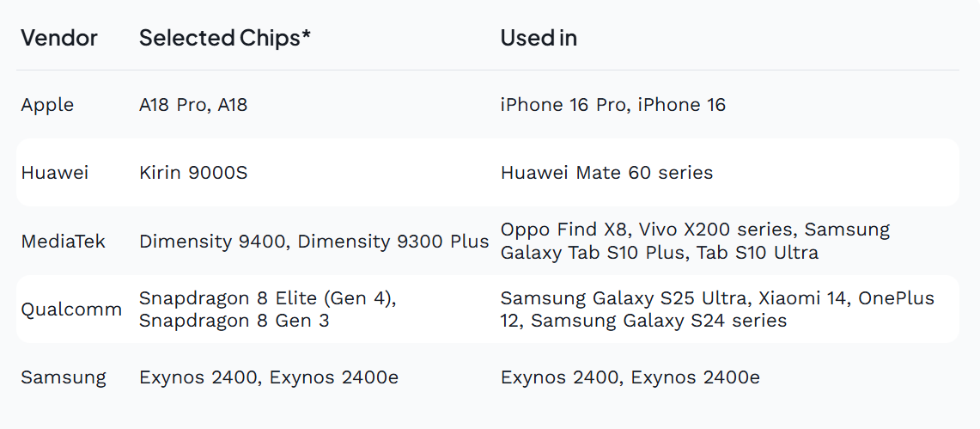This screenshot has height=429, width=980.
Task: Click the Huawei Mate 60 series cell
Action: [607, 173]
